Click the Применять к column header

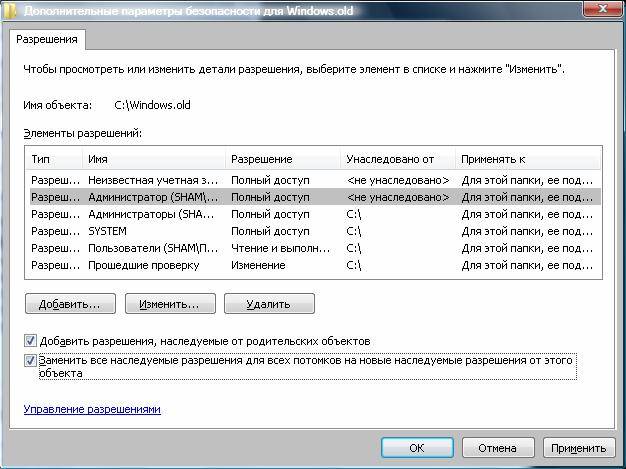(528, 159)
